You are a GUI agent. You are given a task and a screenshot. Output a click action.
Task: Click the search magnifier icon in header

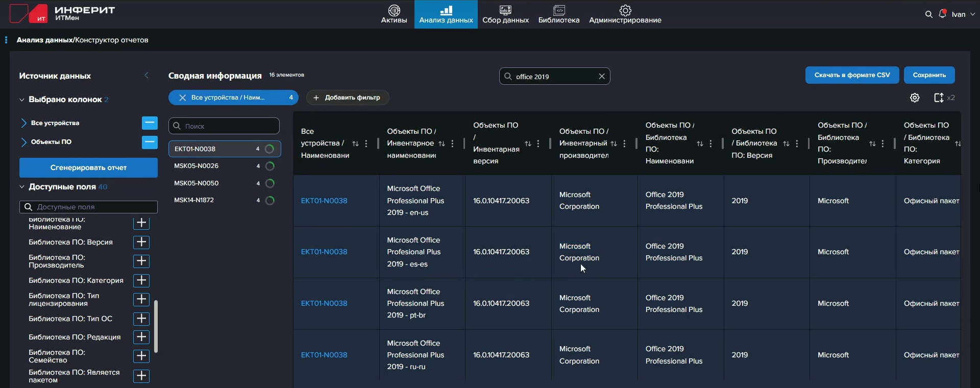[928, 14]
